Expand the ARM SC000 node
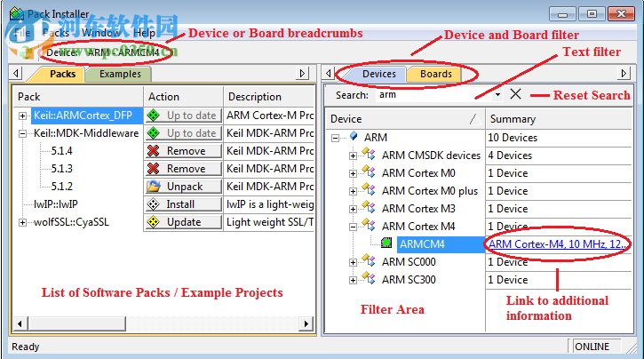644x359 pixels. (353, 262)
